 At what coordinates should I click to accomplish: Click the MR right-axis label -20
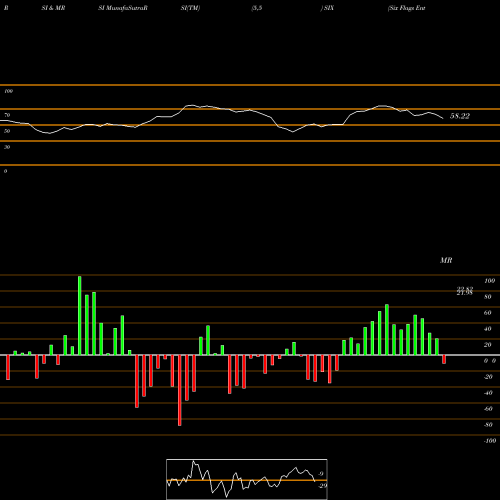pos(488,377)
